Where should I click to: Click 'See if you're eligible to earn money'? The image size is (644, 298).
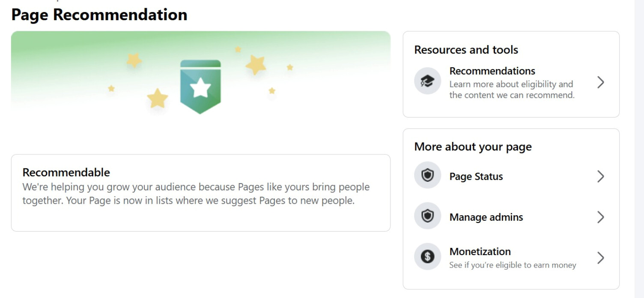(x=513, y=265)
